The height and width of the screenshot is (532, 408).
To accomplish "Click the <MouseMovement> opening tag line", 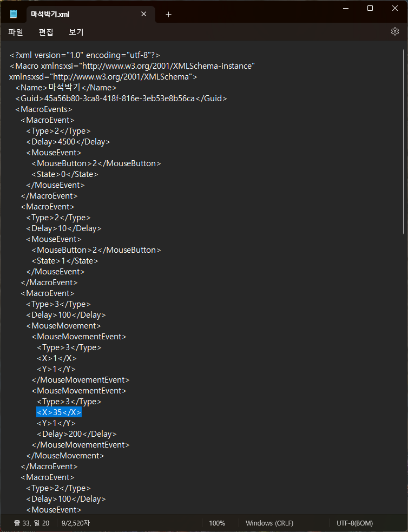I will click(63, 326).
